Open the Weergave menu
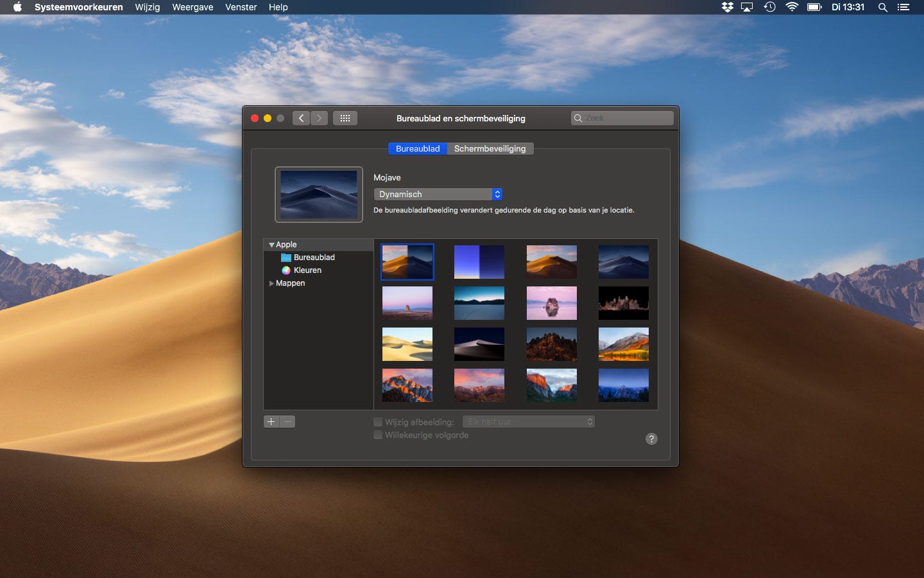The image size is (924, 578). (193, 7)
